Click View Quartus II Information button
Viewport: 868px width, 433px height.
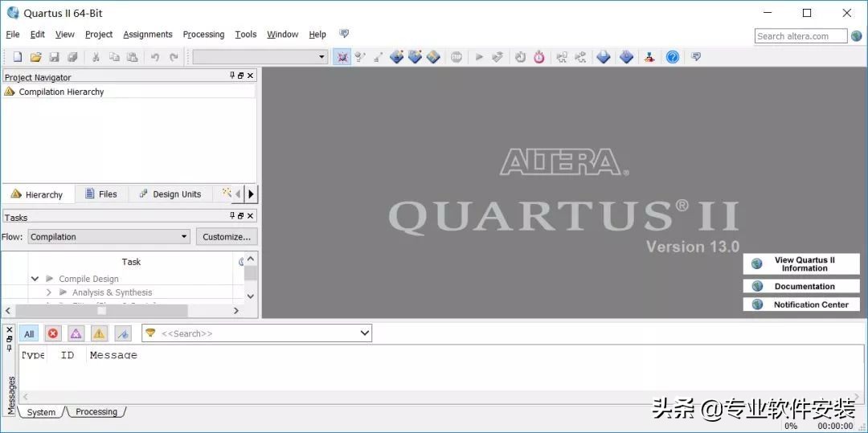point(801,263)
